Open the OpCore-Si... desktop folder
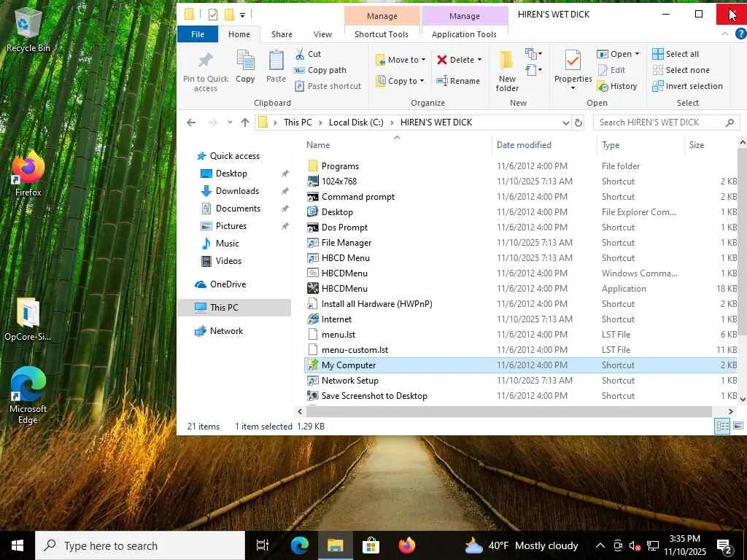Viewport: 747px width, 560px height. [28, 319]
